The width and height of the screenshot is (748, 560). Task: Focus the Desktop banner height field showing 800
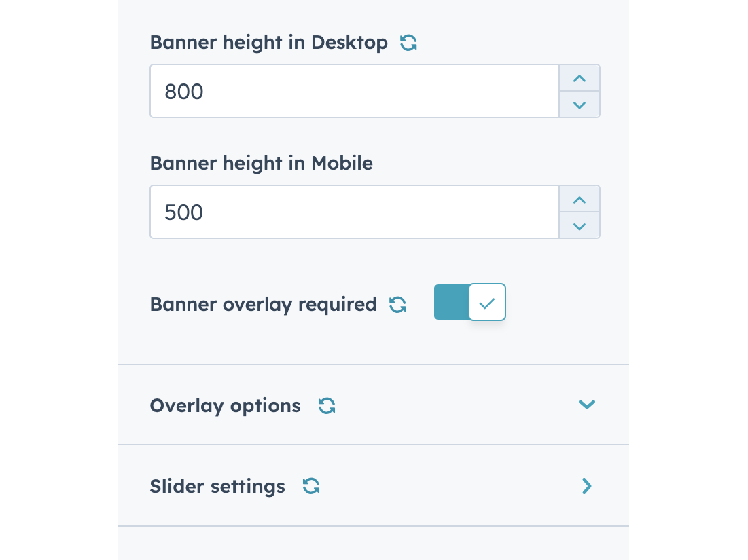pos(353,91)
